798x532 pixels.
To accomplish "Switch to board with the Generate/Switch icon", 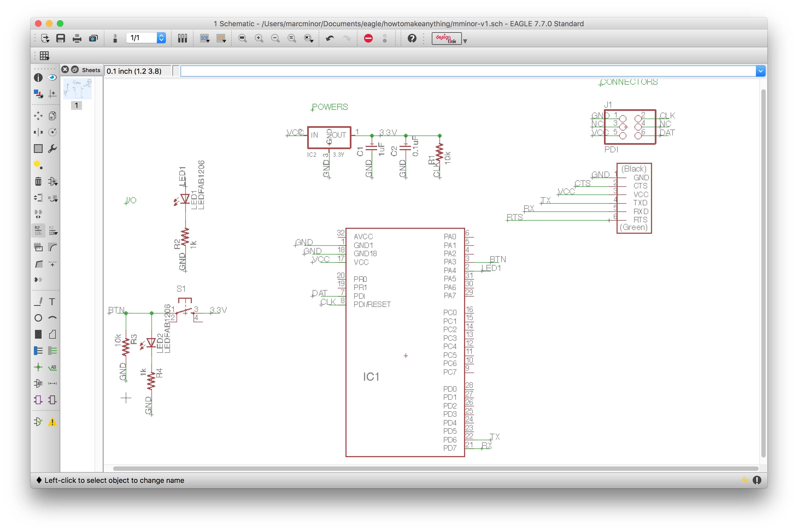I will click(x=115, y=38).
